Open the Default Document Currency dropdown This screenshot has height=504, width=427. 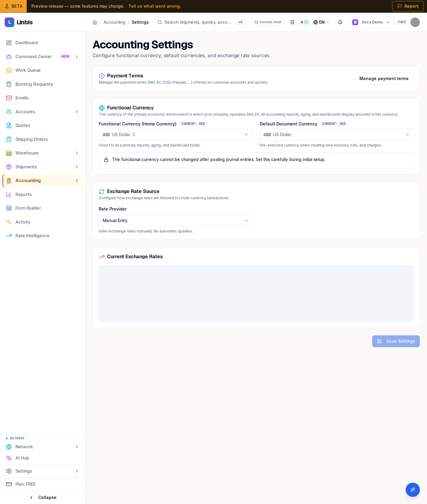pos(337,135)
